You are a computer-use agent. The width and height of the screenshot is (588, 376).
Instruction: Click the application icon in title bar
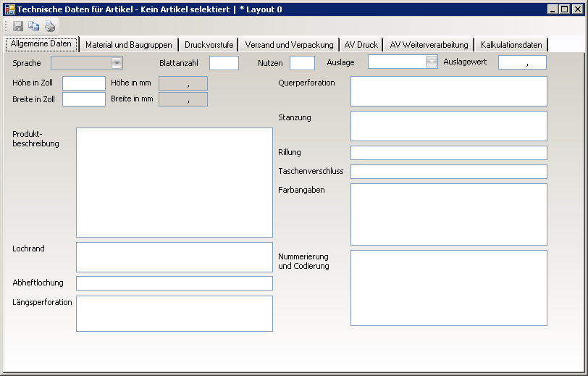coord(9,9)
